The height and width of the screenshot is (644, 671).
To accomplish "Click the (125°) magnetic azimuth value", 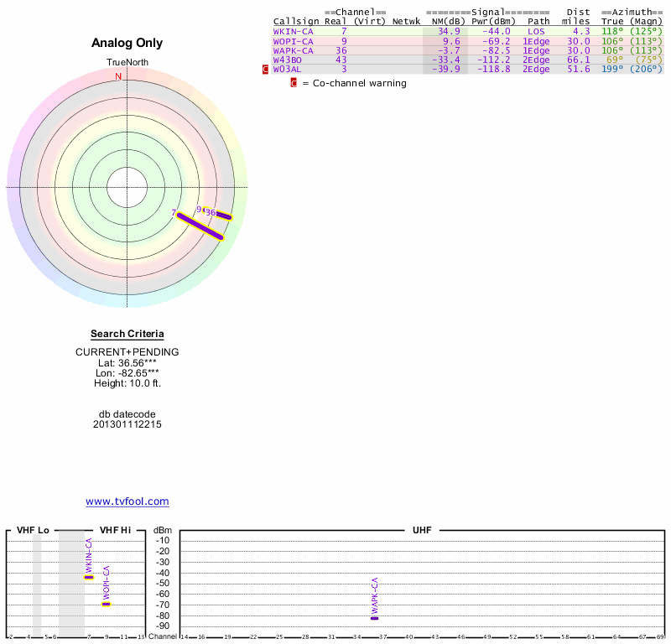I will click(x=646, y=32).
